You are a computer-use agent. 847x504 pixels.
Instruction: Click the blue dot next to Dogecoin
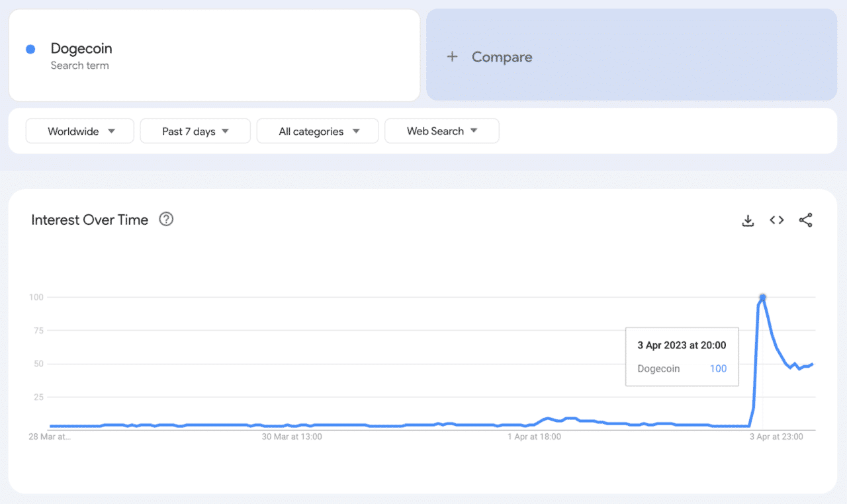click(x=30, y=49)
